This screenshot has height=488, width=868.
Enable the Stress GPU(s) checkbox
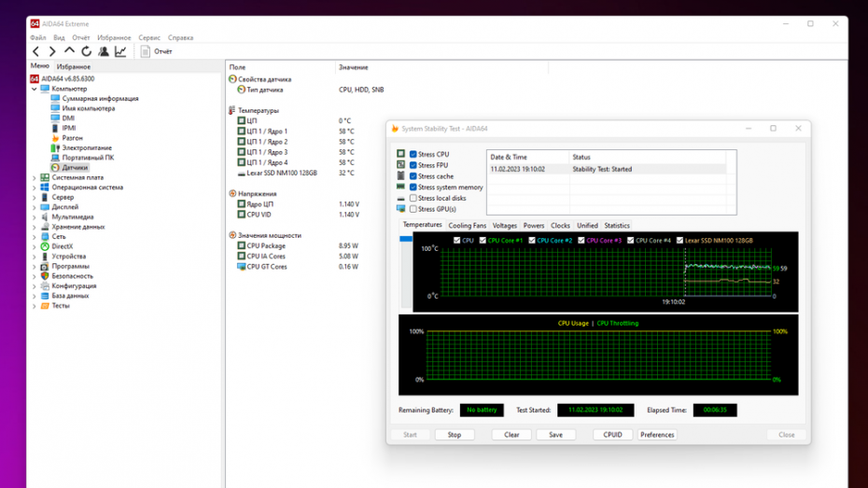tap(413, 209)
